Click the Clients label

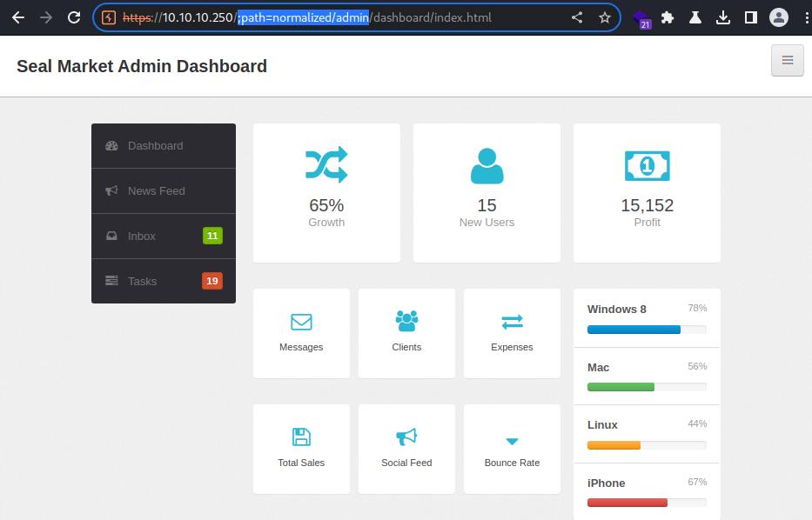pyautogui.click(x=406, y=347)
